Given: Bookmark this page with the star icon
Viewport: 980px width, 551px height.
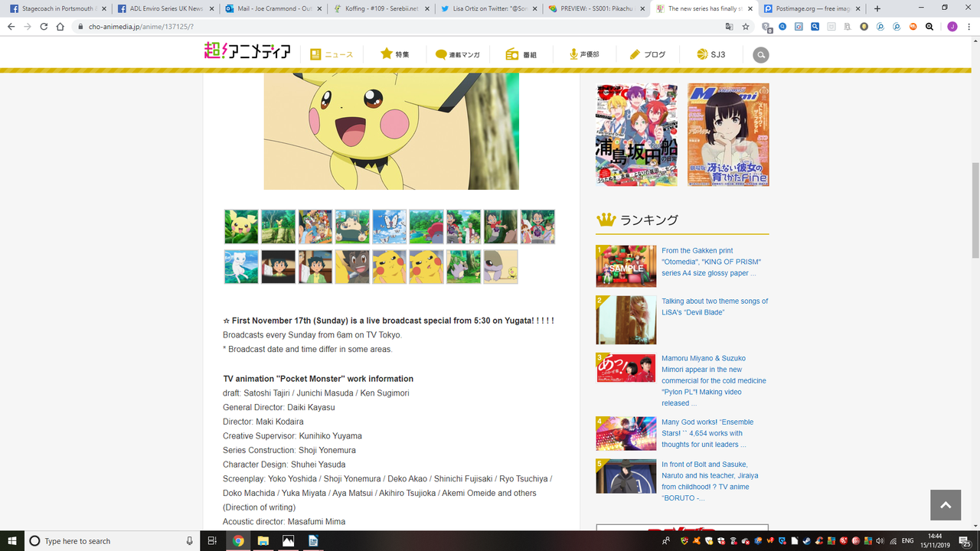Looking at the screenshot, I should coord(746,26).
